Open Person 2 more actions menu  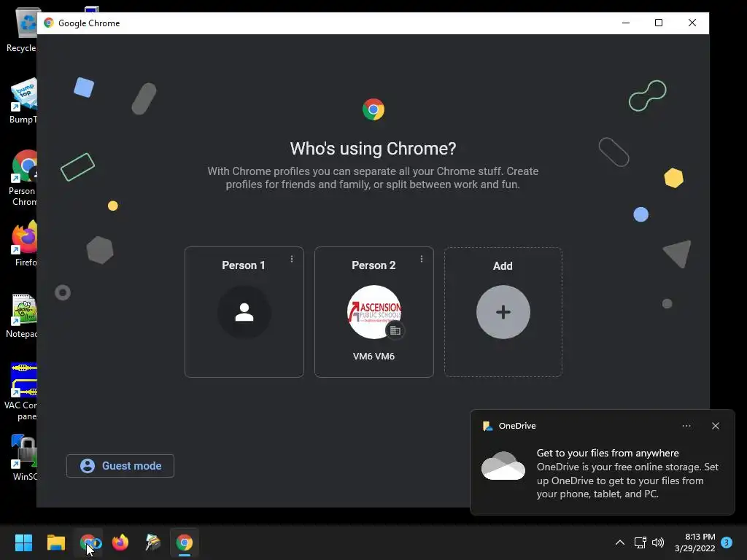(421, 259)
